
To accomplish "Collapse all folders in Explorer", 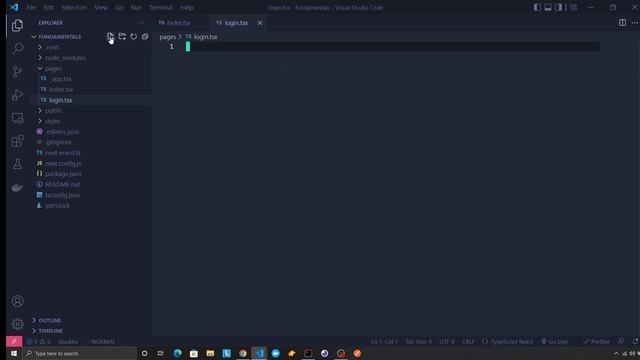I will pyautogui.click(x=145, y=37).
